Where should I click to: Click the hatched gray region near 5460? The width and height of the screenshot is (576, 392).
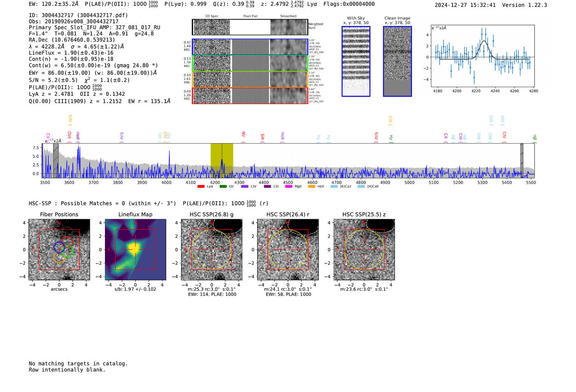(x=522, y=160)
